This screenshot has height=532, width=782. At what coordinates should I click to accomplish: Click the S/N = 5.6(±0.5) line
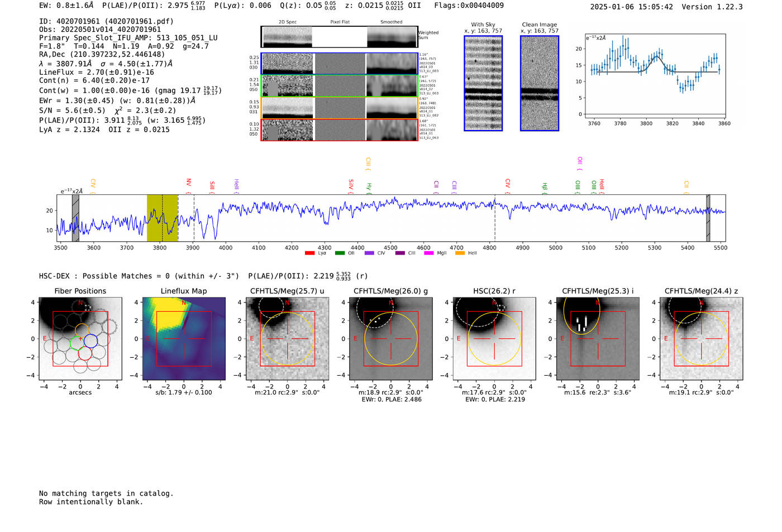click(108, 110)
